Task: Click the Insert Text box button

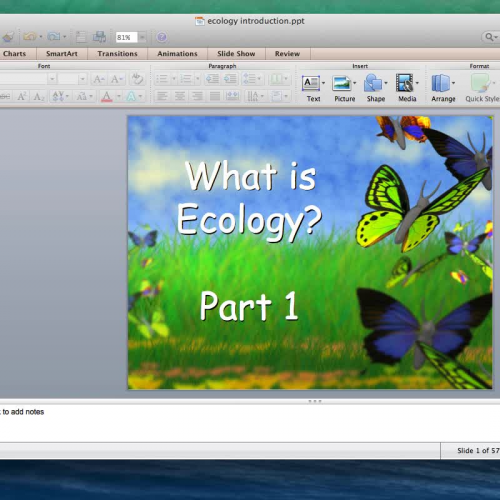Action: pyautogui.click(x=313, y=88)
